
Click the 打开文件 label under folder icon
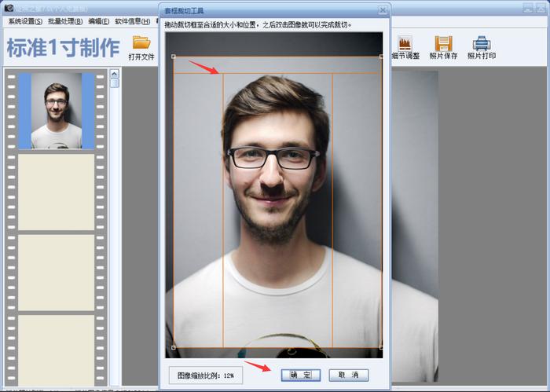141,57
